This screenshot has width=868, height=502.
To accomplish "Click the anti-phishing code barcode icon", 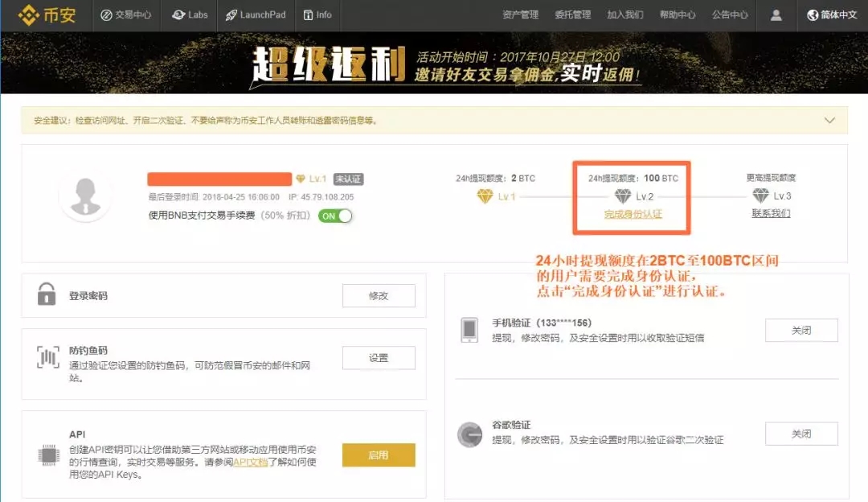I will pos(48,357).
